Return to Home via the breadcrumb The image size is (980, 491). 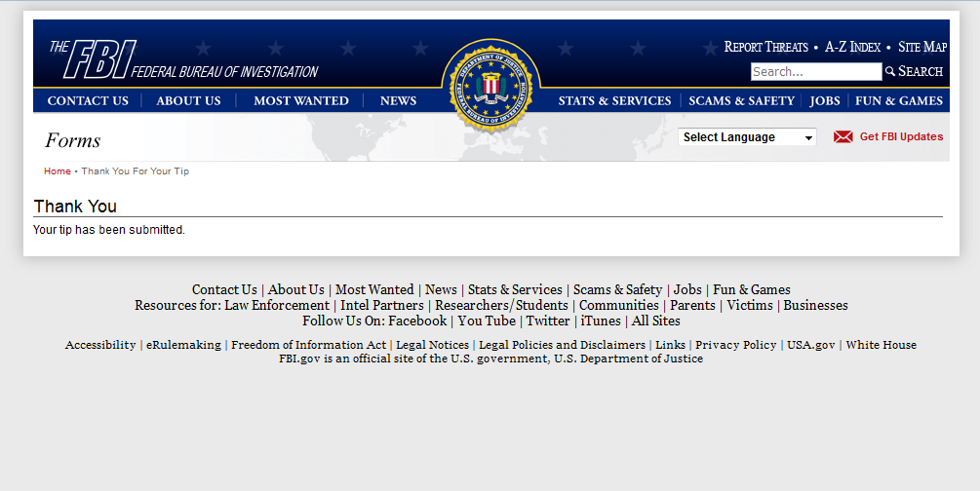point(58,171)
